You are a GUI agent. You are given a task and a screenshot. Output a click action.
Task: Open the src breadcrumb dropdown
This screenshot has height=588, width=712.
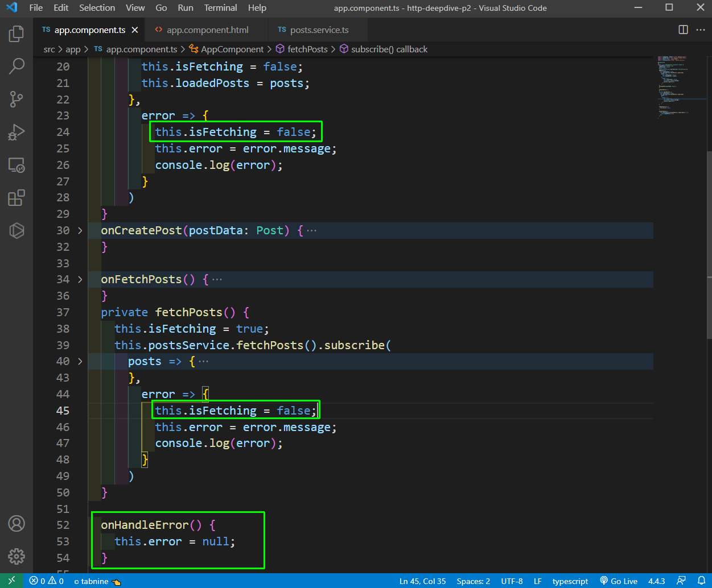[50, 49]
